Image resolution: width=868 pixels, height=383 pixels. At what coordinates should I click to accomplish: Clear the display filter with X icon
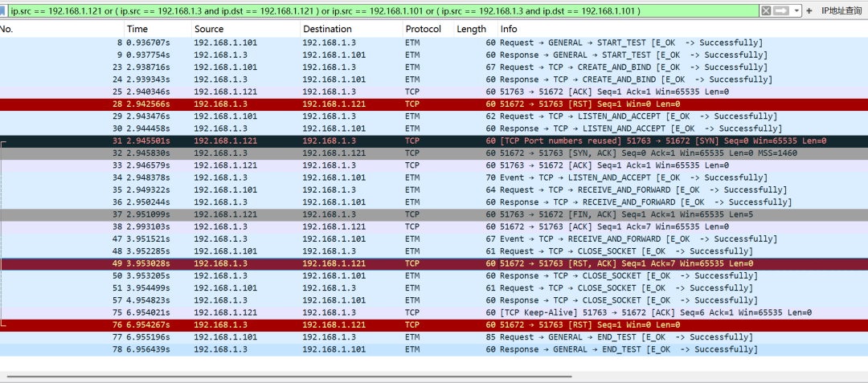click(x=766, y=10)
